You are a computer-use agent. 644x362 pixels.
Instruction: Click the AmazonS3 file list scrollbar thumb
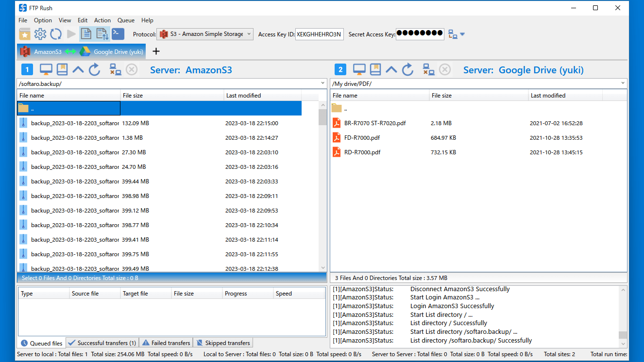(322, 117)
